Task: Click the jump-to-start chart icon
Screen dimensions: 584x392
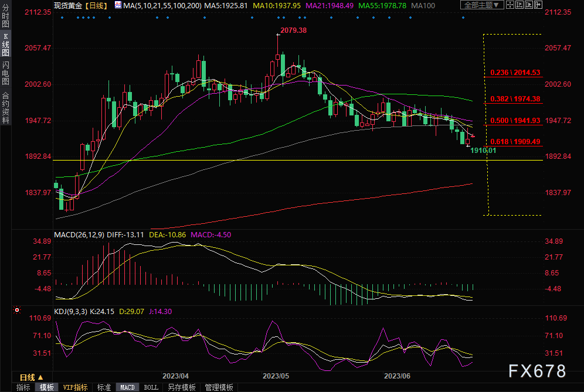Action: click(520, 5)
